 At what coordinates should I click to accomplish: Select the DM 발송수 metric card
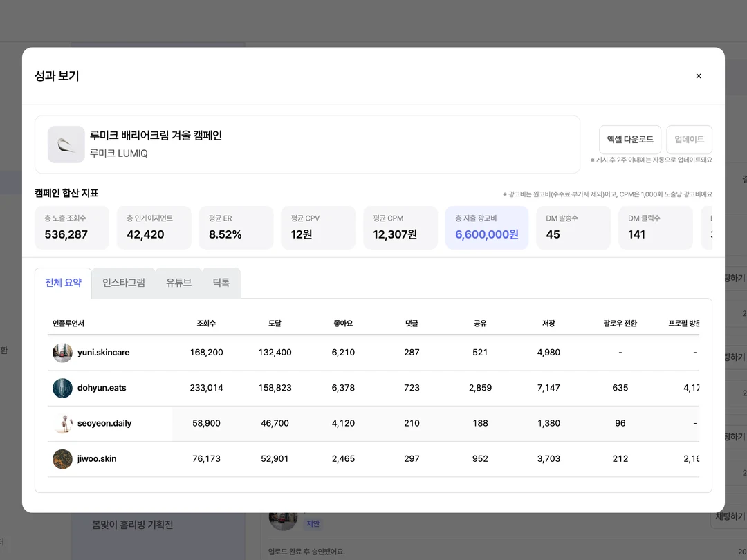(573, 227)
